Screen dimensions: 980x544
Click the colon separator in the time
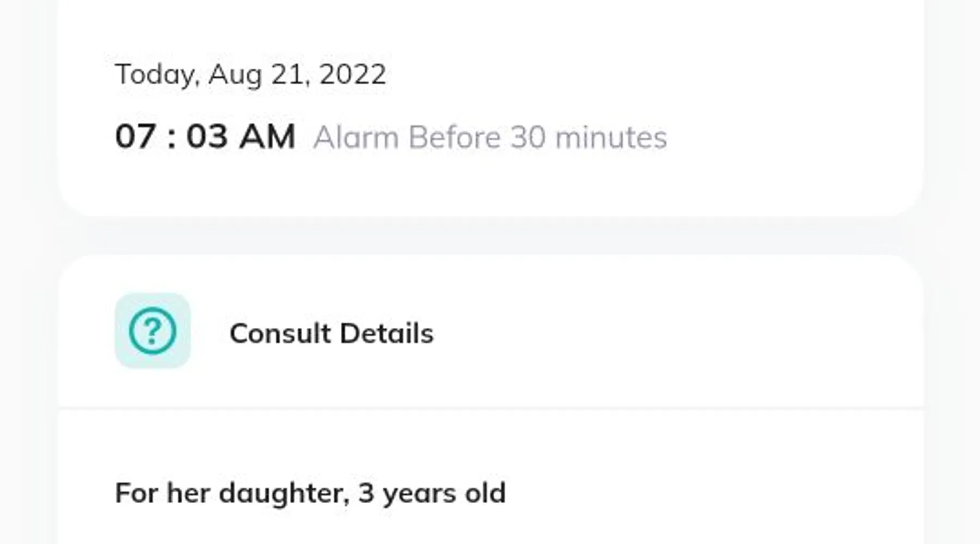(x=171, y=137)
